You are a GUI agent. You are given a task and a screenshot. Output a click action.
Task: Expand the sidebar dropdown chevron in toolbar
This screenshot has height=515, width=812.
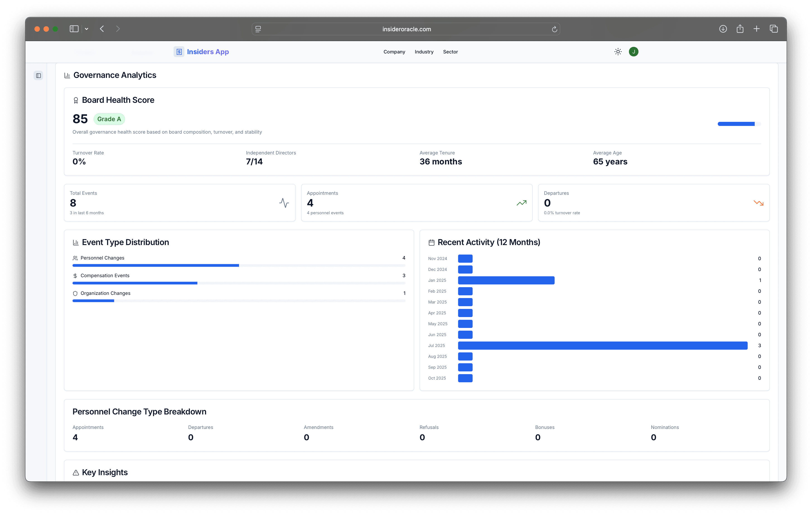tap(87, 29)
